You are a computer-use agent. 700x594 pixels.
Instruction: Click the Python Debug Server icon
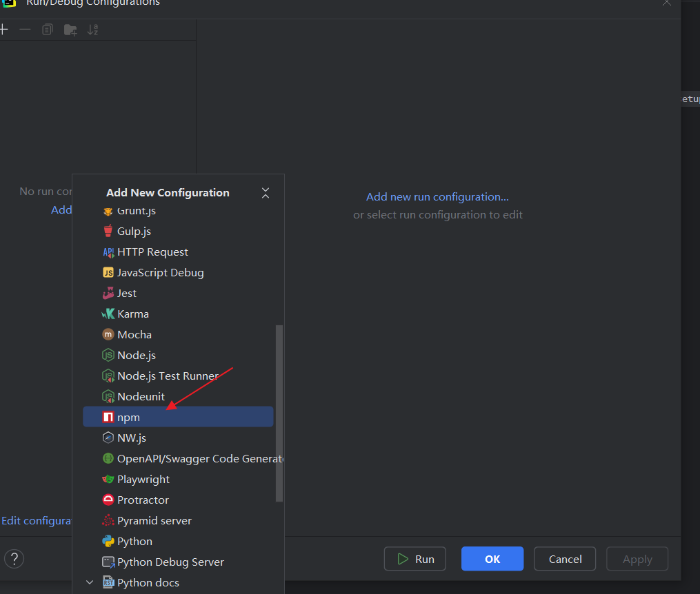click(108, 562)
